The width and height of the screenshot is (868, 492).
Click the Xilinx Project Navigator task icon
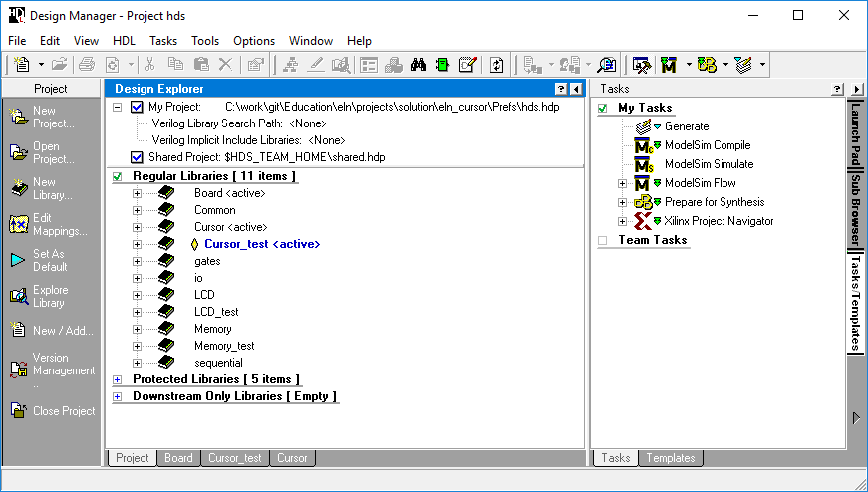click(x=644, y=221)
